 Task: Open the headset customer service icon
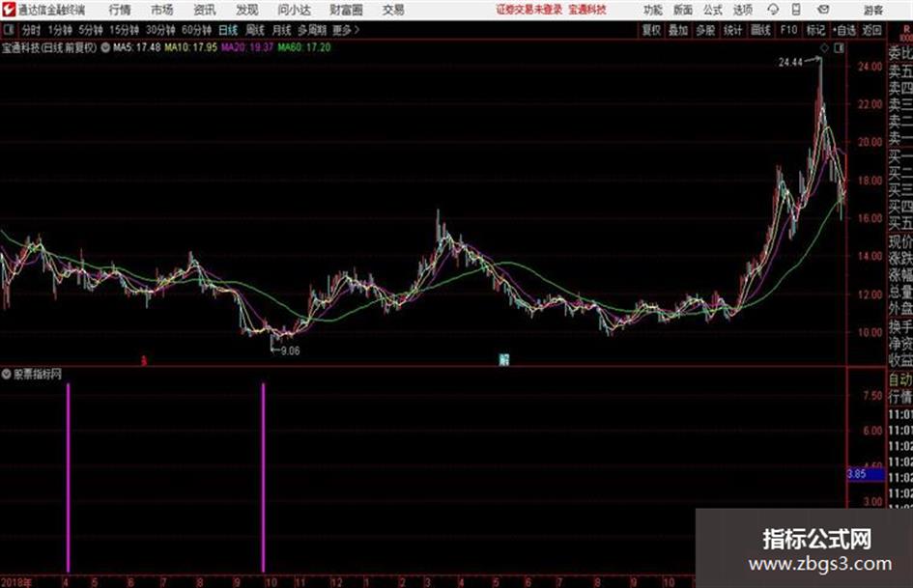773,10
